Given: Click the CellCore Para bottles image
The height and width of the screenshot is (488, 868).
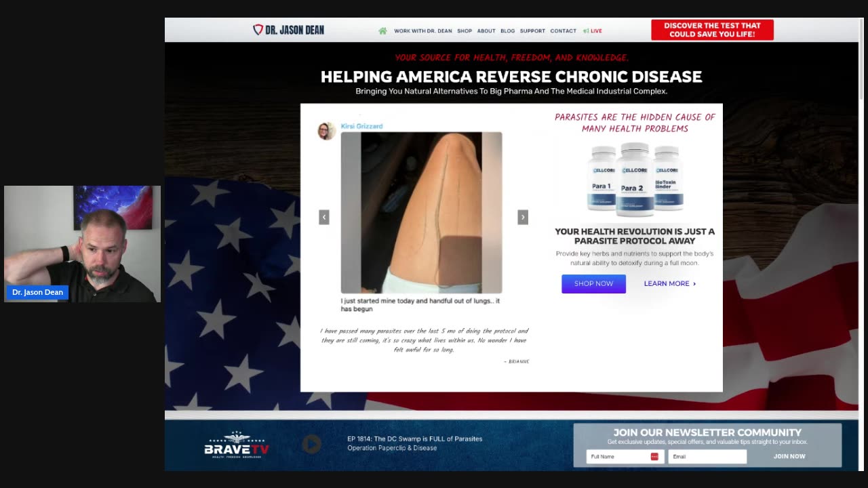Looking at the screenshot, I should (635, 179).
